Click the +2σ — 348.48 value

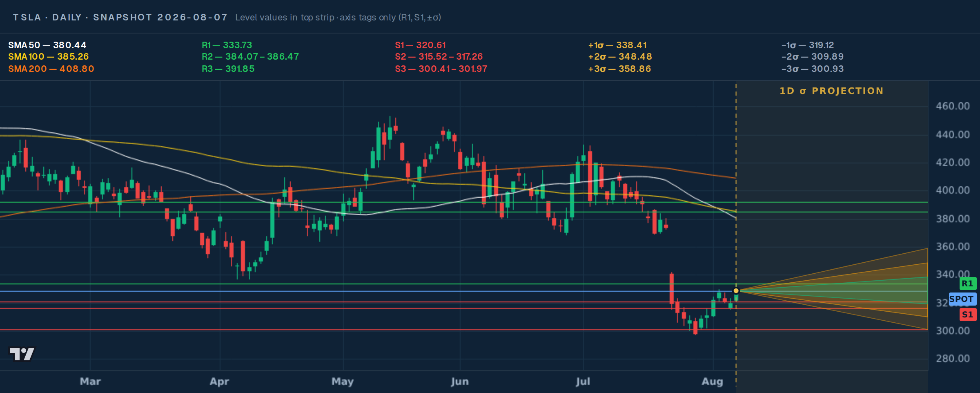pyautogui.click(x=620, y=56)
